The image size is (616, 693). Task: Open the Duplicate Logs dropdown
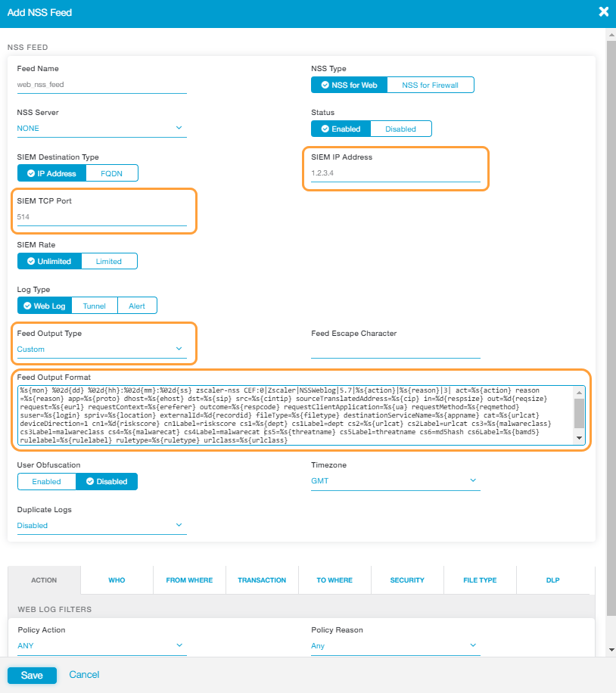101,524
